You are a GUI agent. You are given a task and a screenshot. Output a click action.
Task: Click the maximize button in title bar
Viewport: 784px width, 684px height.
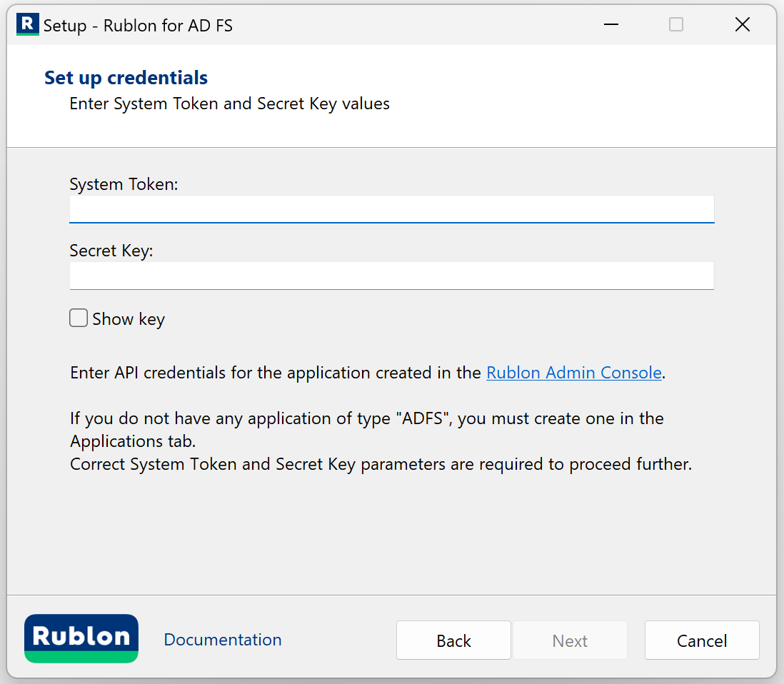click(x=675, y=25)
